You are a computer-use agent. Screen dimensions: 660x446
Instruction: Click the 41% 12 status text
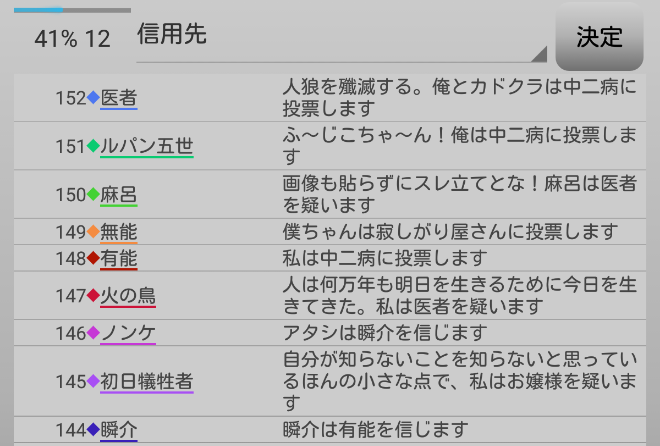pos(72,39)
